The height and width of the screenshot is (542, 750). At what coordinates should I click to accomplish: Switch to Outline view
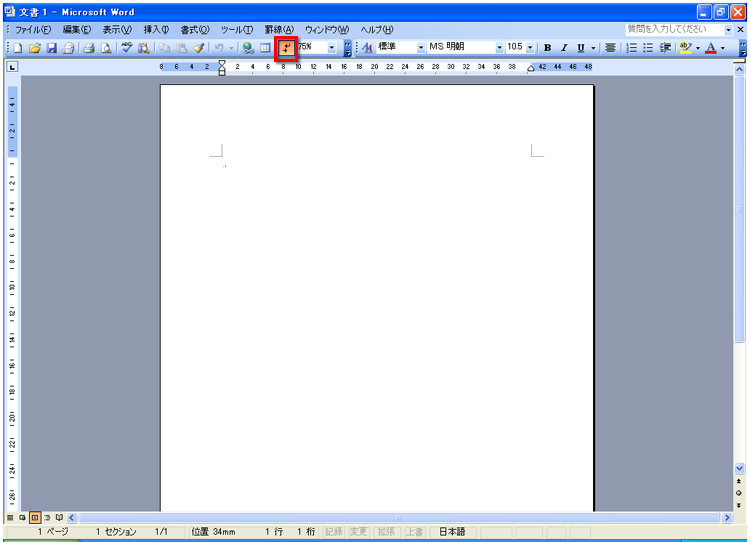tap(47, 518)
